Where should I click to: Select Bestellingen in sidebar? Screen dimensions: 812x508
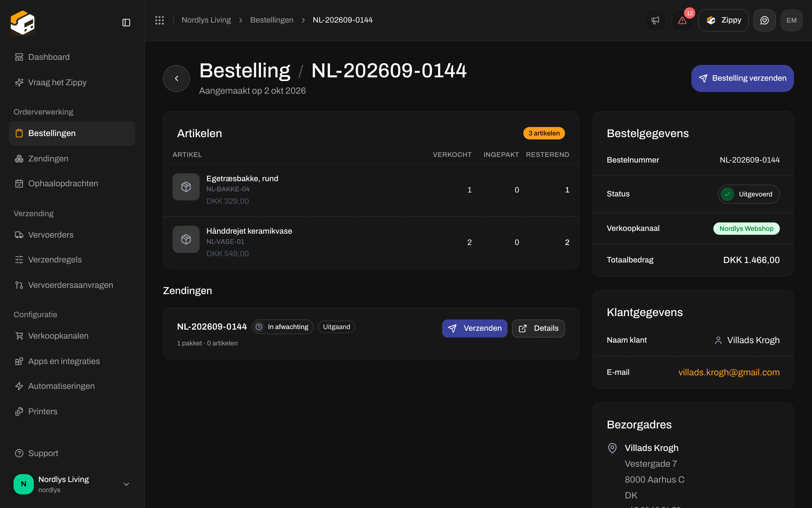[72, 133]
